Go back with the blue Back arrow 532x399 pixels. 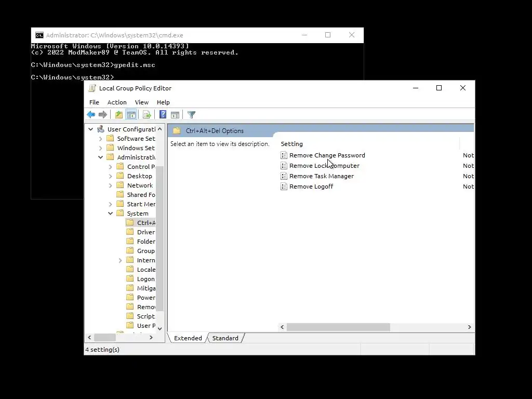point(91,115)
